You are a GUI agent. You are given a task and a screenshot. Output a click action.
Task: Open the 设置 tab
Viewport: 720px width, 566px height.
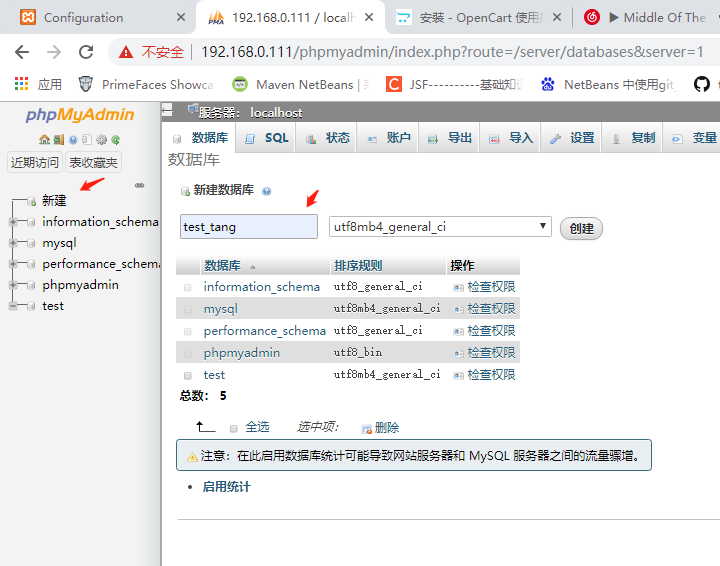click(571, 138)
